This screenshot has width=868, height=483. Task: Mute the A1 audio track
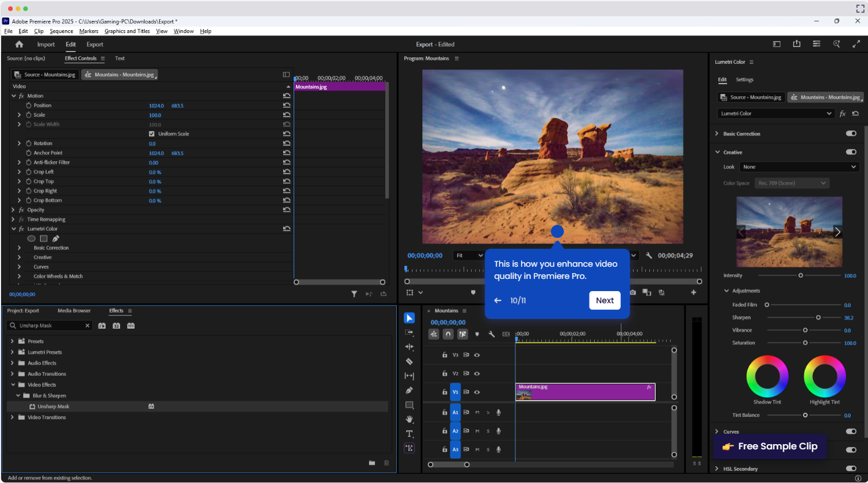(478, 412)
